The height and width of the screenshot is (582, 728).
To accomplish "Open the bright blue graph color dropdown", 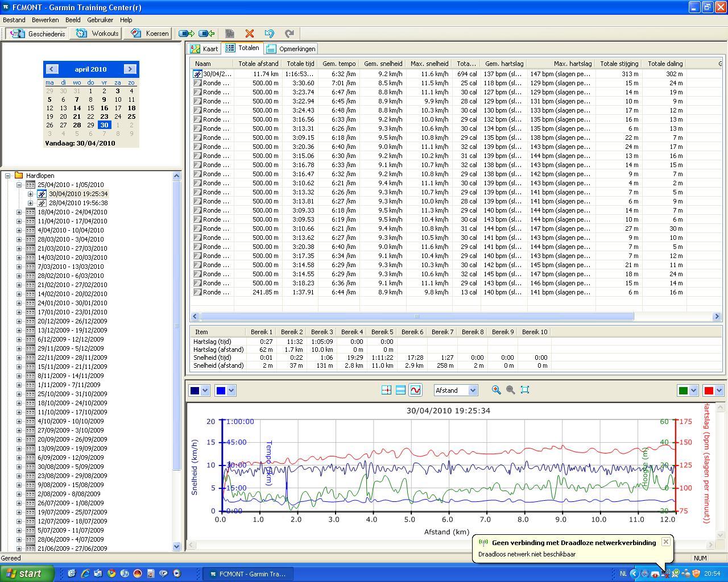I will coord(231,390).
